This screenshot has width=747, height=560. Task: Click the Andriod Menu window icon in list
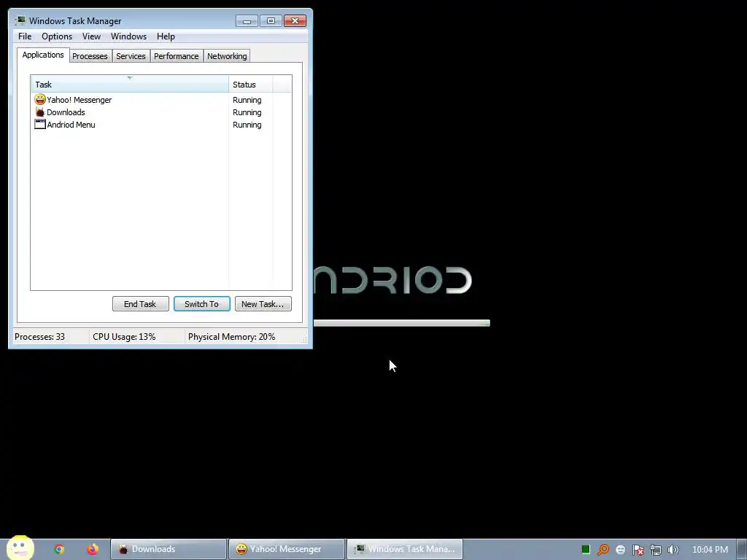[40, 125]
